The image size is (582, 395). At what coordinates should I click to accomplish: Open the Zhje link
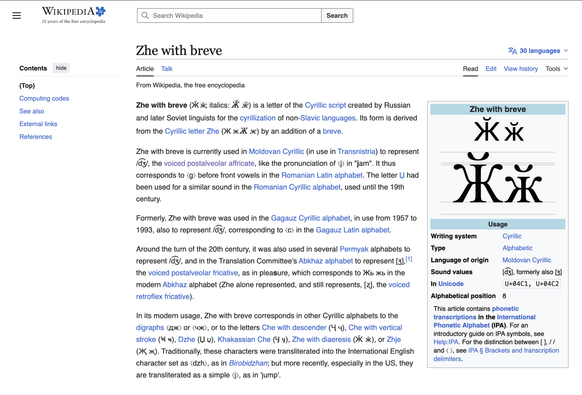click(x=393, y=340)
